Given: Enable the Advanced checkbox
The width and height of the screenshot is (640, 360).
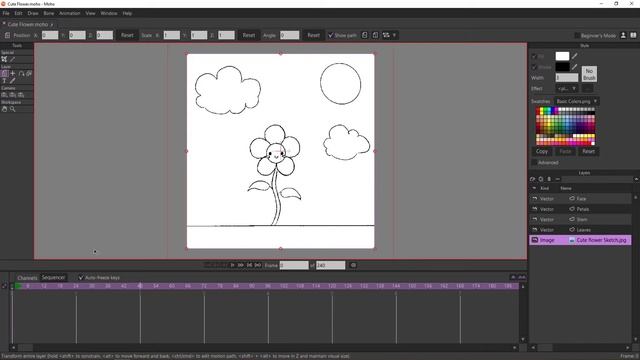Looking at the screenshot, I should (534, 162).
